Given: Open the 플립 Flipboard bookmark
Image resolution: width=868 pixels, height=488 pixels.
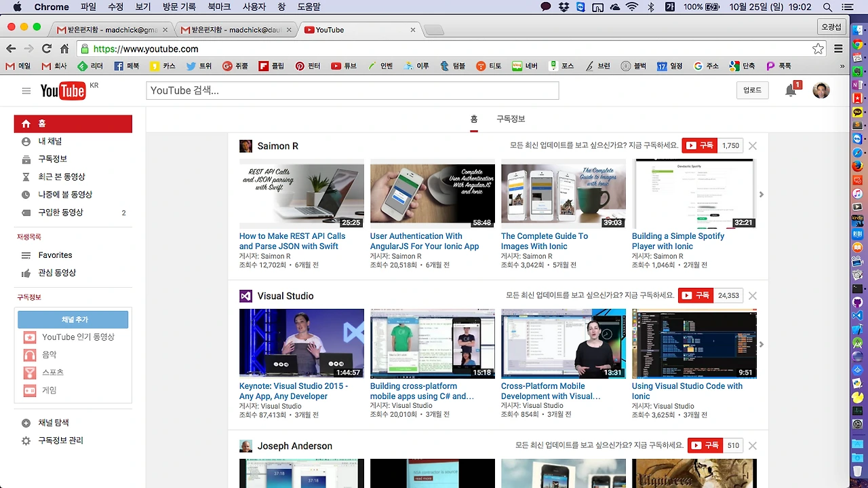Looking at the screenshot, I should click(271, 66).
